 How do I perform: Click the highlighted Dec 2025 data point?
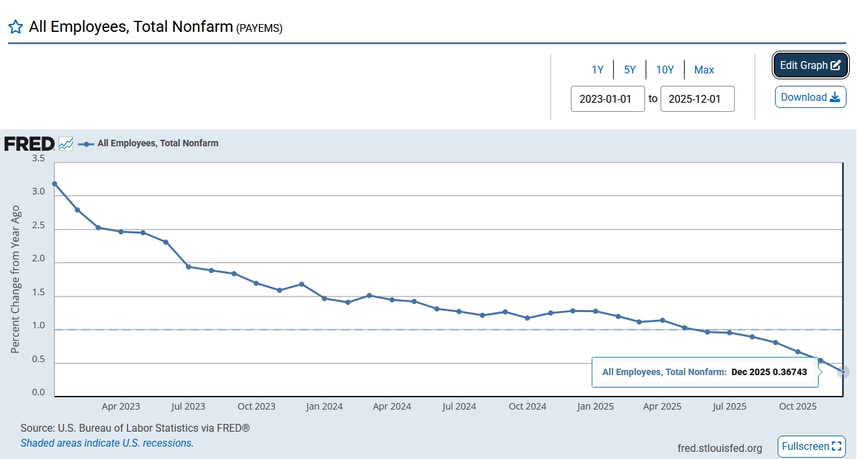[x=843, y=372]
